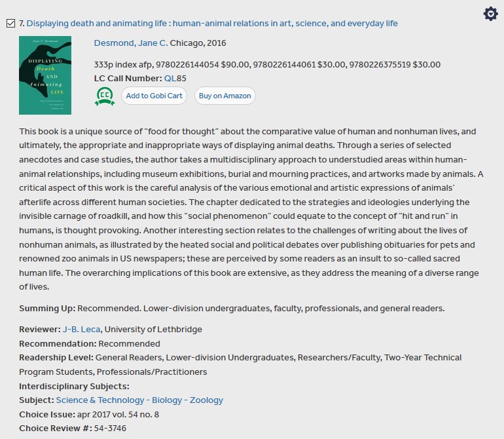This screenshot has width=504, height=439.
Task: Uncheck the checkbox for item 7
Action: click(x=10, y=24)
